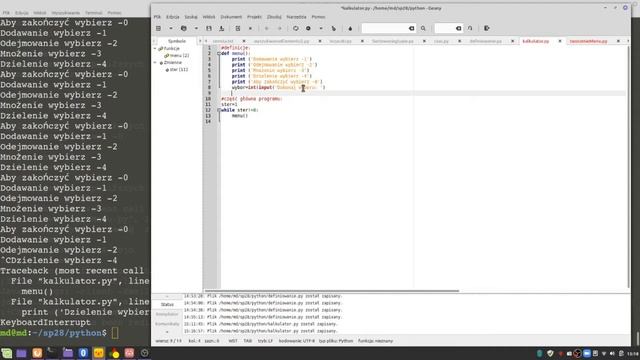Screen dimensions: 640x360
Task: Open the Widok menu in Geany
Action: pyautogui.click(x=209, y=17)
